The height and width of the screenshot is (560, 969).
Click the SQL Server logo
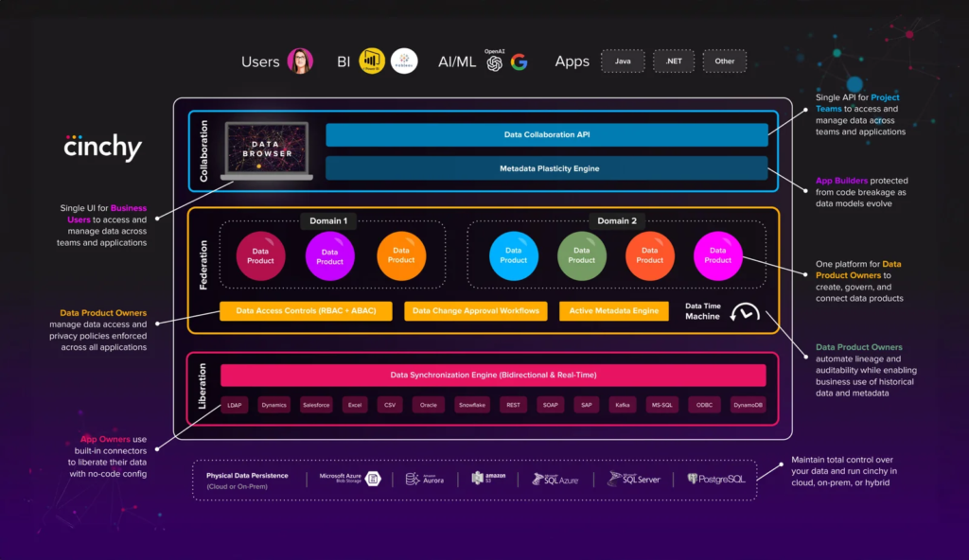coord(634,479)
